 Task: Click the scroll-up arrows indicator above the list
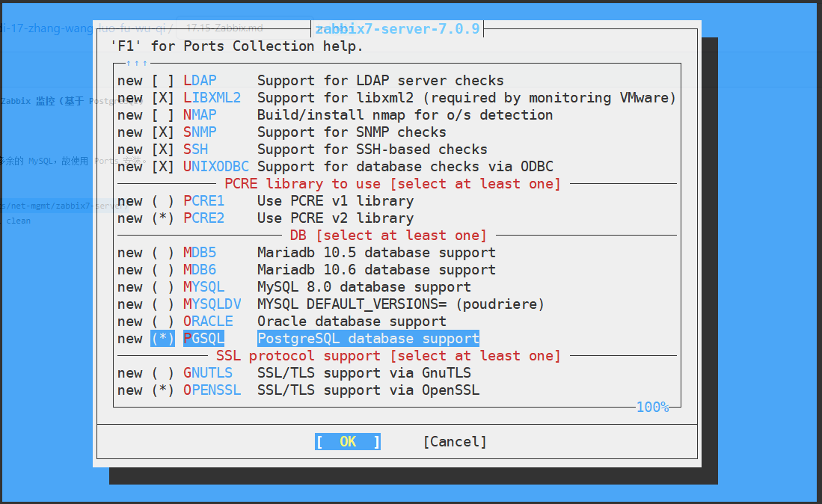coord(137,64)
